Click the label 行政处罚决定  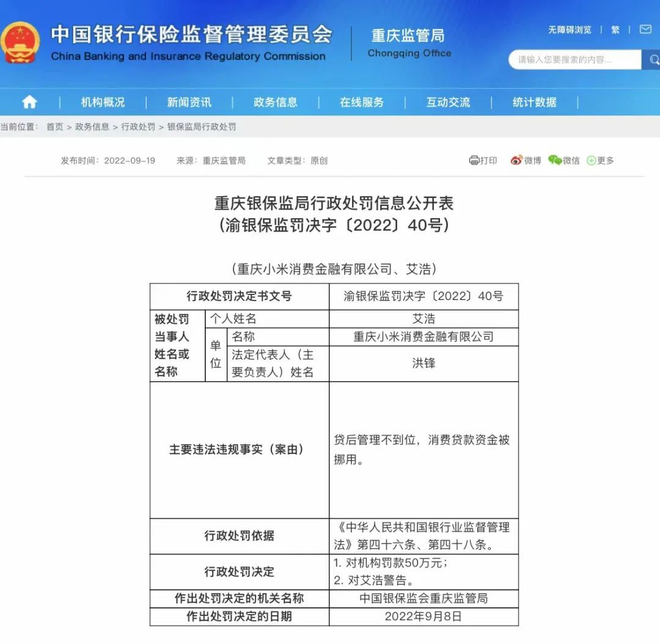pyautogui.click(x=239, y=572)
